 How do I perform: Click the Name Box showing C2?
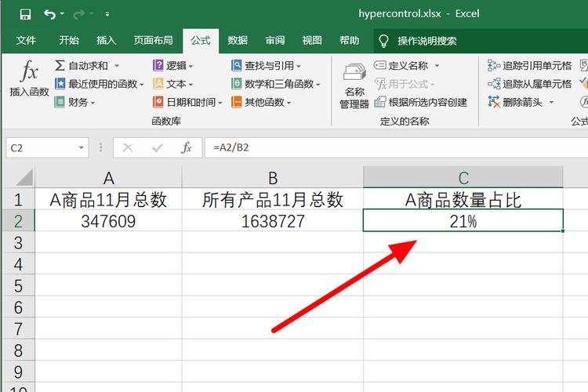click(x=42, y=148)
